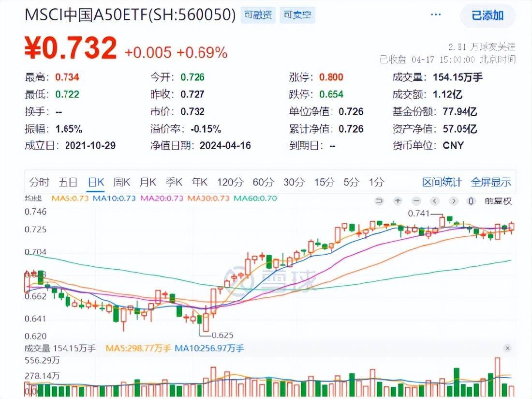Select the 可融资 margin badge
Image resolution: width=532 pixels, height=399 pixels.
258,15
